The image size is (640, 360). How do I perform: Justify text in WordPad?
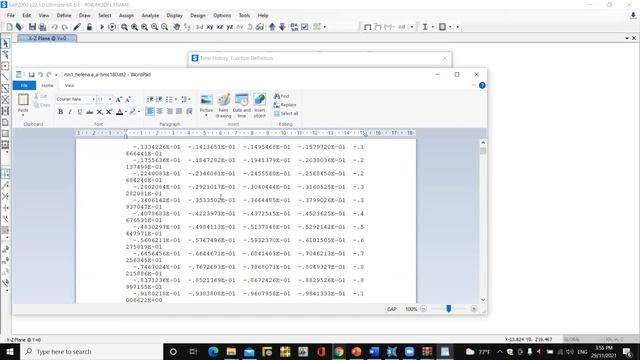179,111
